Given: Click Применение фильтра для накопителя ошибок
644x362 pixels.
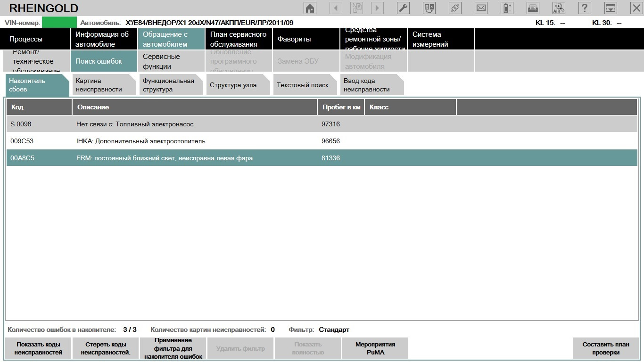Looking at the screenshot, I should tap(173, 348).
